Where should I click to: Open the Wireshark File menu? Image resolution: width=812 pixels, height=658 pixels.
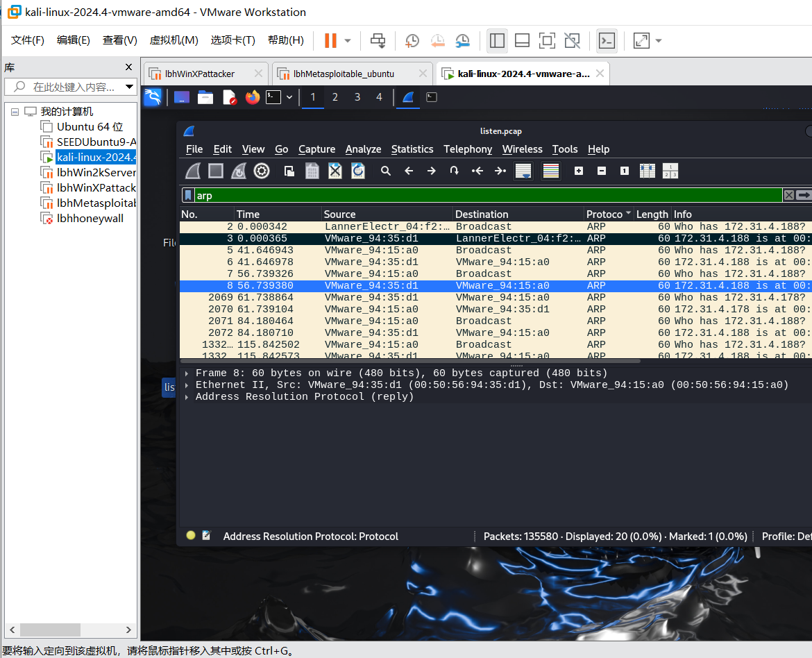point(194,149)
